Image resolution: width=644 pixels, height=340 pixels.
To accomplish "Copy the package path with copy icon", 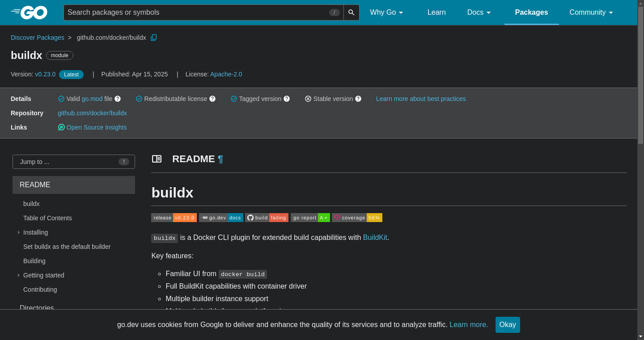I will [154, 38].
